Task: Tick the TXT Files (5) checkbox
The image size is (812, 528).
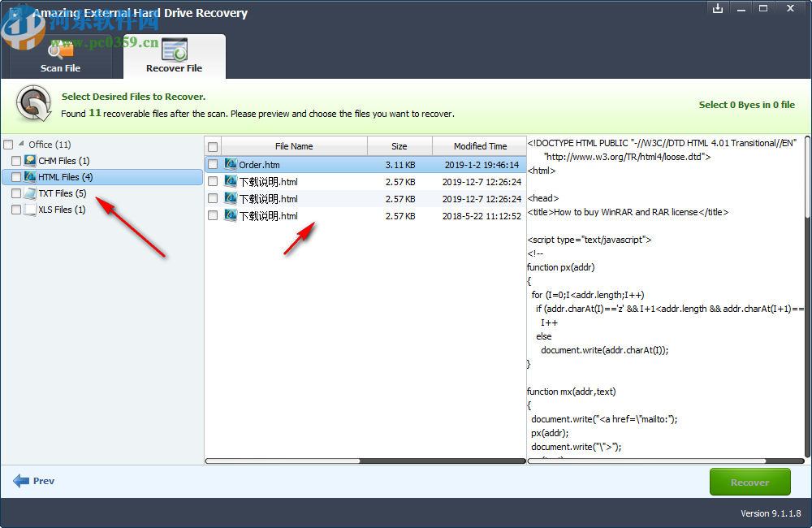Action: (16, 193)
